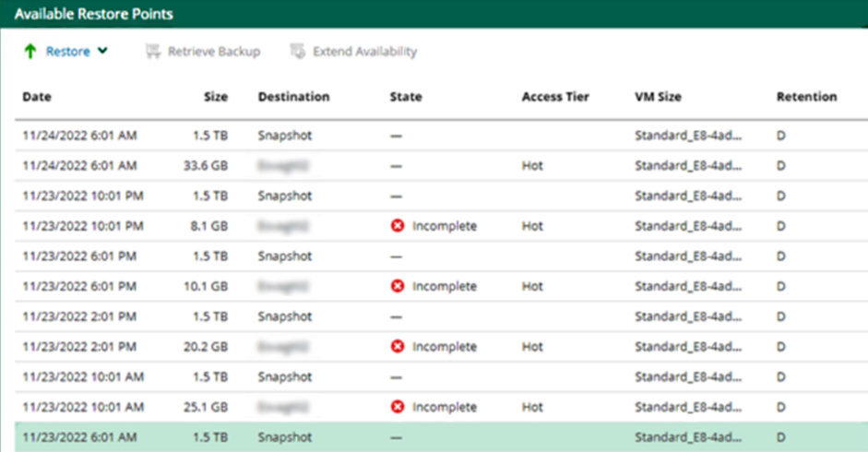Click red error icon on 10.1 GB row
868x452 pixels.
398,286
